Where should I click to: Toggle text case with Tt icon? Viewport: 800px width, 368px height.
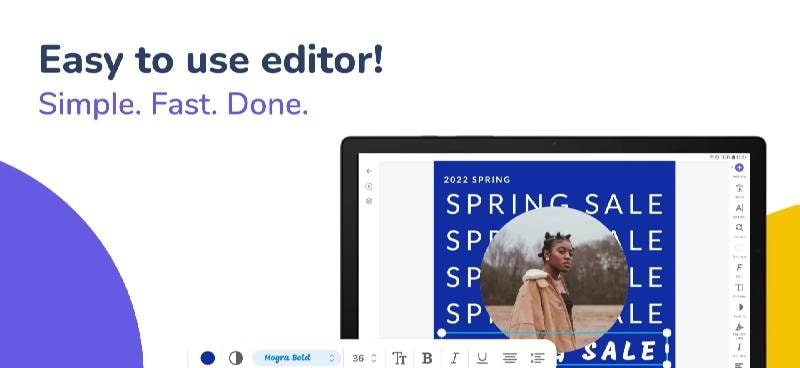[x=399, y=358]
